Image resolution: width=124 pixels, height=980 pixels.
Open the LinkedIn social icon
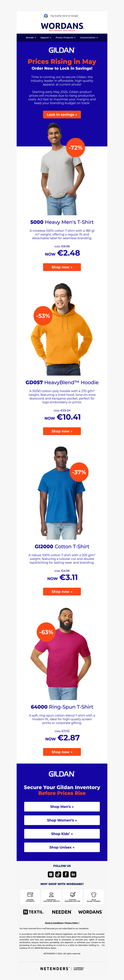click(73, 874)
